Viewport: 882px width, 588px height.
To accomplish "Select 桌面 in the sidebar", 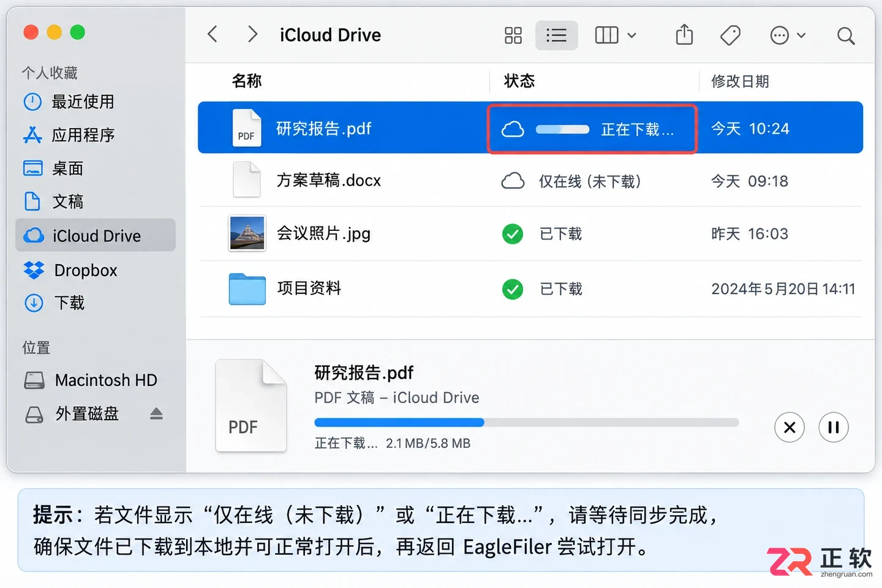I will point(53,168).
